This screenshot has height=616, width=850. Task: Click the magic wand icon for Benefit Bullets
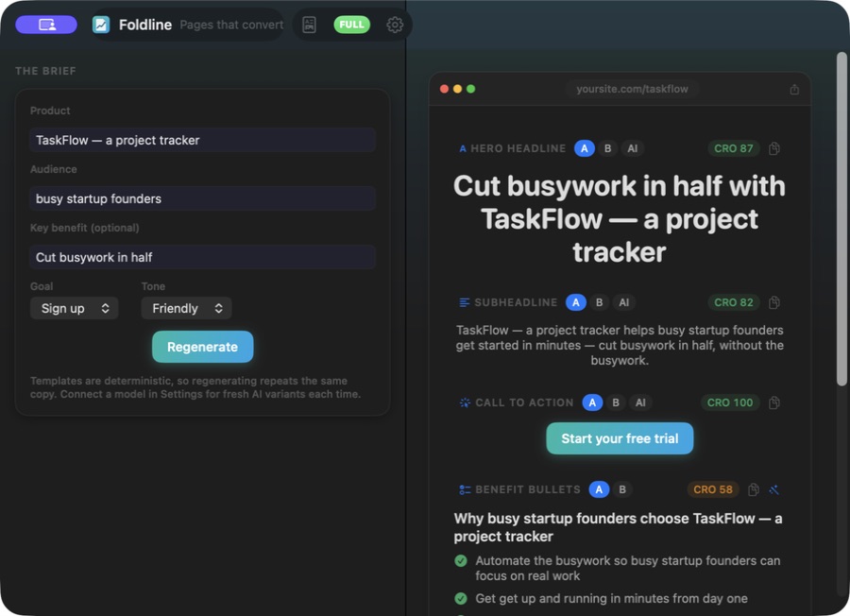773,489
